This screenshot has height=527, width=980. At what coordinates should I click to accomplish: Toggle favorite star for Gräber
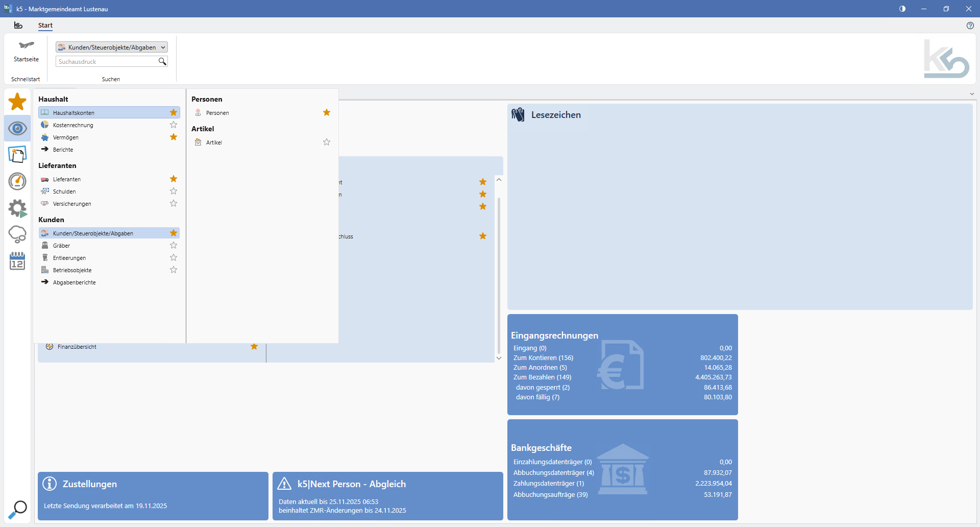coord(174,246)
